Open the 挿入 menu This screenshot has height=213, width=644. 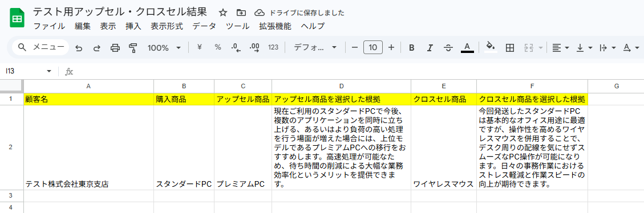click(x=133, y=26)
